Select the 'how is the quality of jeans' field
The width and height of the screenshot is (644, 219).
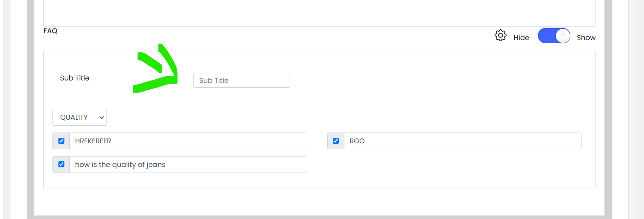coord(188,165)
